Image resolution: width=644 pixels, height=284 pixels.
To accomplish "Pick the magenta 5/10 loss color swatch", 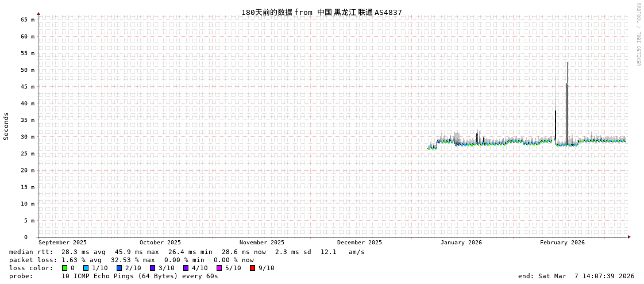I will [x=219, y=268].
